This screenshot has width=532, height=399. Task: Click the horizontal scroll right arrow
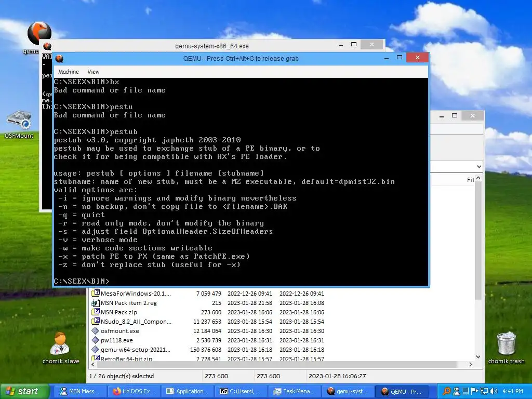[x=471, y=364]
